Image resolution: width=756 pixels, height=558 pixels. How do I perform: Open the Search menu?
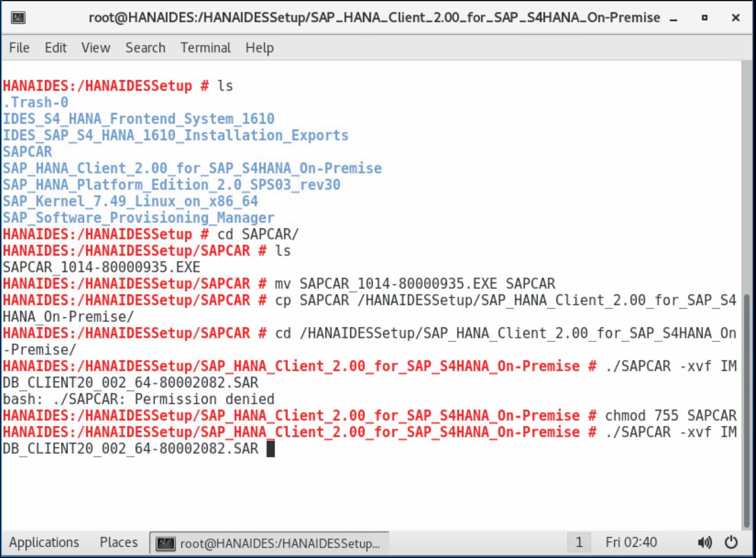pos(145,48)
